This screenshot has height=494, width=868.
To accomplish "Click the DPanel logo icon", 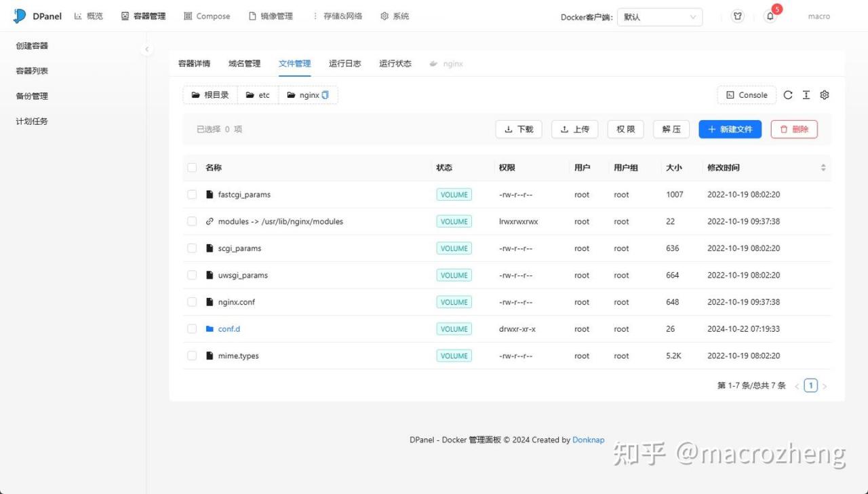I will 19,16.
